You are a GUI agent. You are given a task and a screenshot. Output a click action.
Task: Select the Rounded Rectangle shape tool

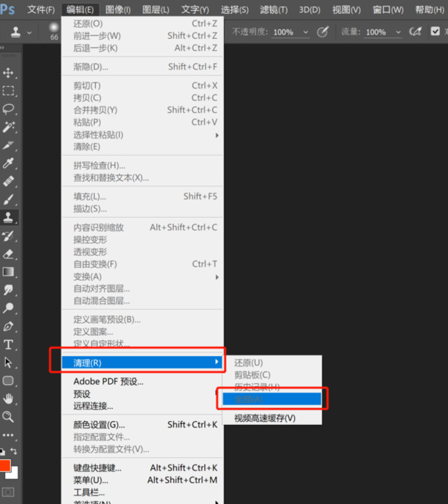tap(8, 381)
